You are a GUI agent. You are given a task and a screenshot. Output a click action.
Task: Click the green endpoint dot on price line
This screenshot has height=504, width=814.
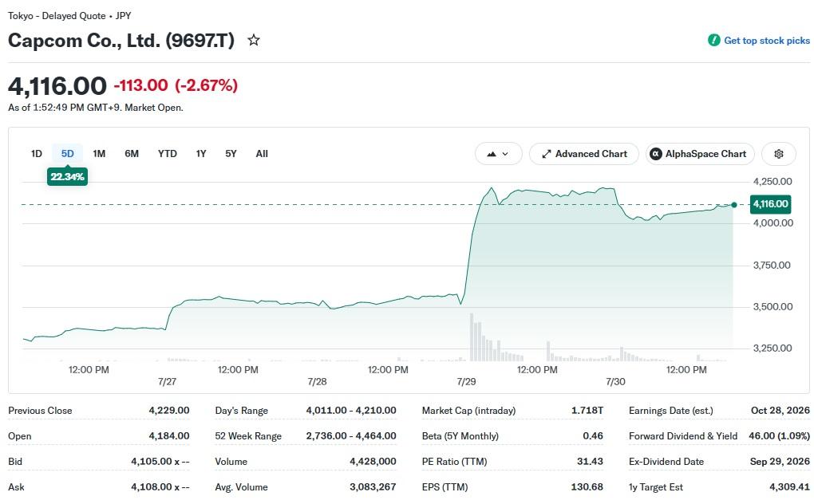(733, 205)
